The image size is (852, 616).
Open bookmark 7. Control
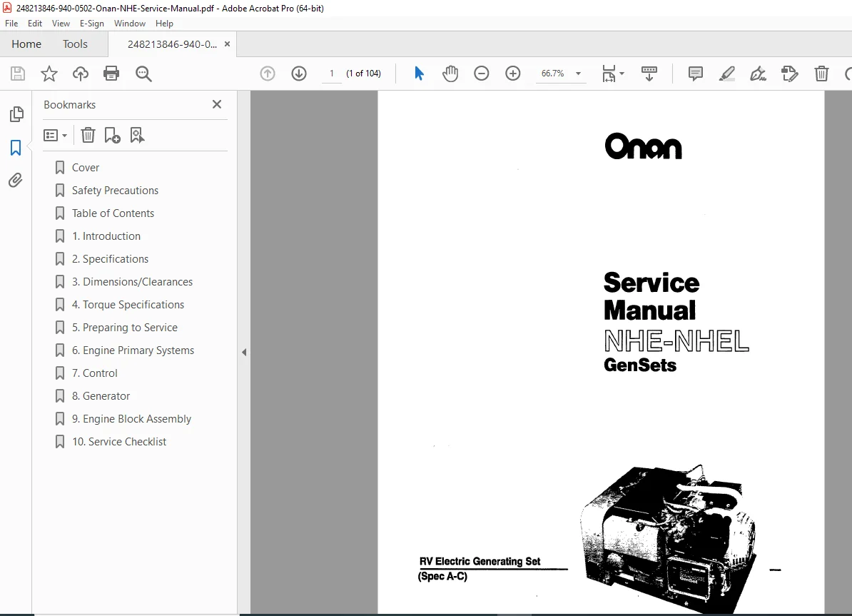(94, 373)
